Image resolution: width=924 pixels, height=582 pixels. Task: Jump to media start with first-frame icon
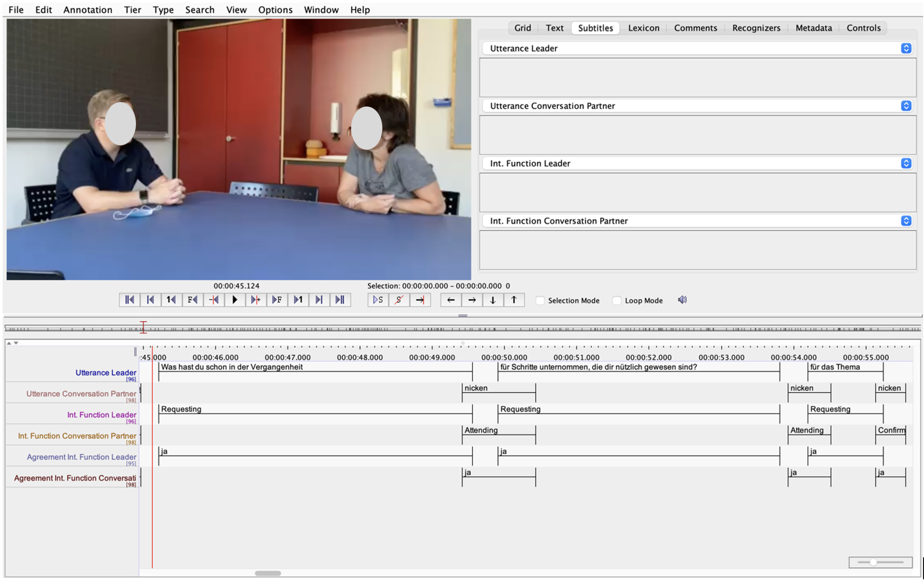tap(129, 300)
